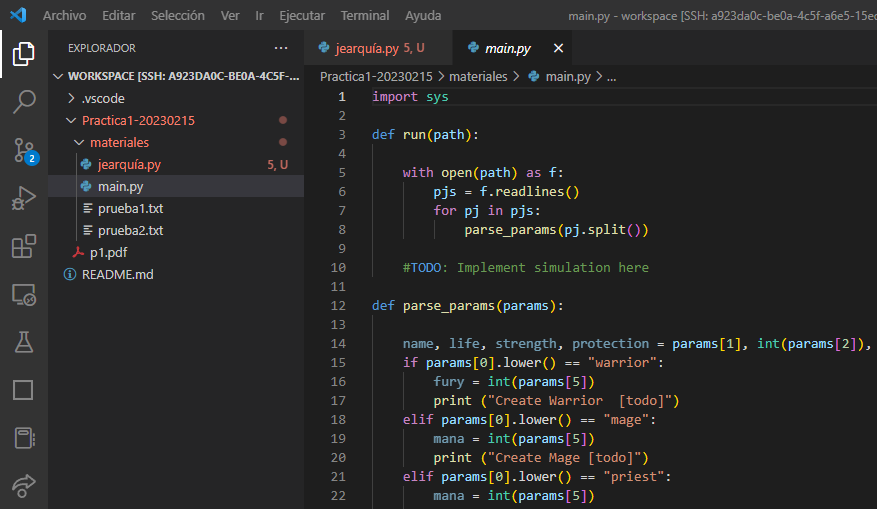The image size is (877, 509).
Task: Click the EXPLORADOR panel title
Action: pyautogui.click(x=102, y=48)
